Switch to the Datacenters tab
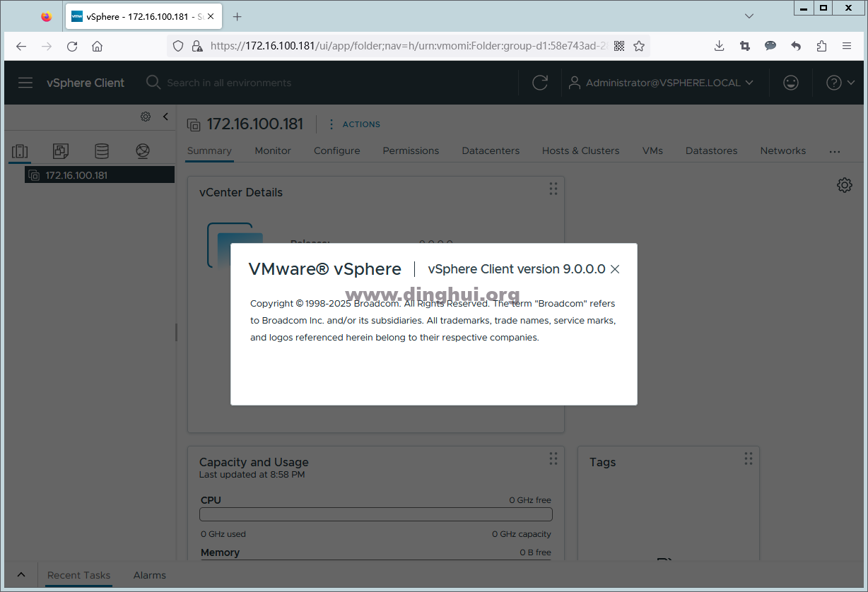 [491, 150]
